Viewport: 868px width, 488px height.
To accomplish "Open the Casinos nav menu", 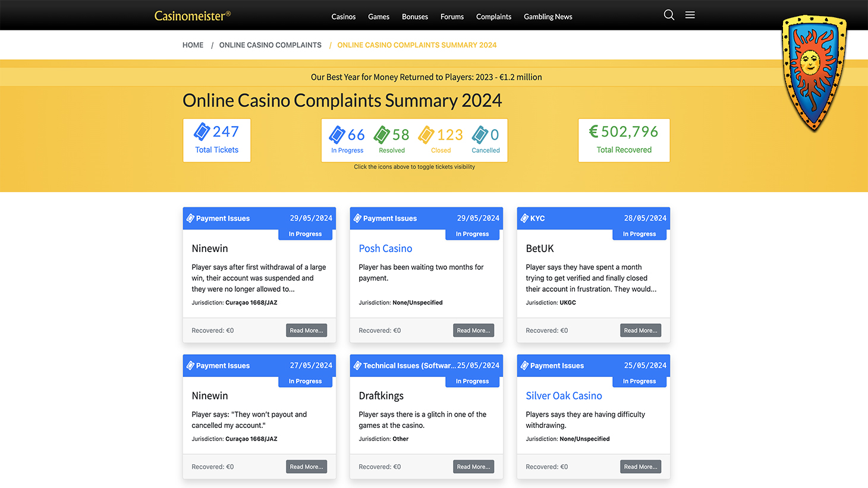I will [x=344, y=17].
